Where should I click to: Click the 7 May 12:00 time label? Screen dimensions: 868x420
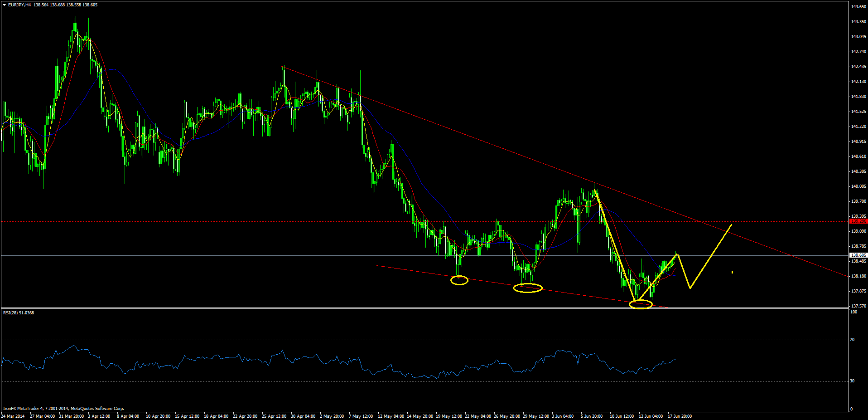coord(361,416)
